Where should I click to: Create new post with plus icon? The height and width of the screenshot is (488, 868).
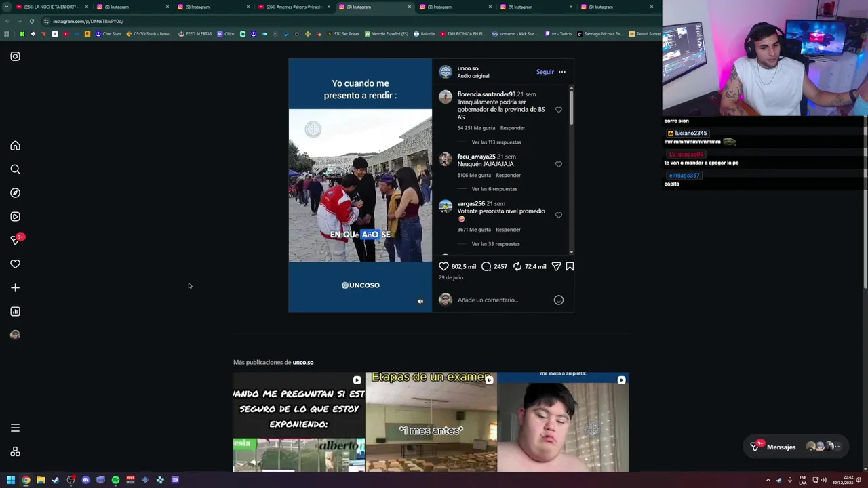click(x=15, y=288)
